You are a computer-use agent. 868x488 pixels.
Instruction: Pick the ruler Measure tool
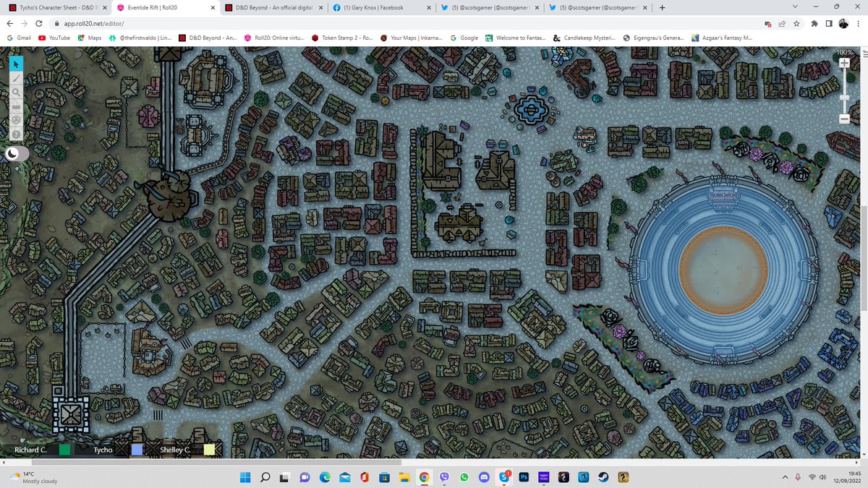[16, 106]
